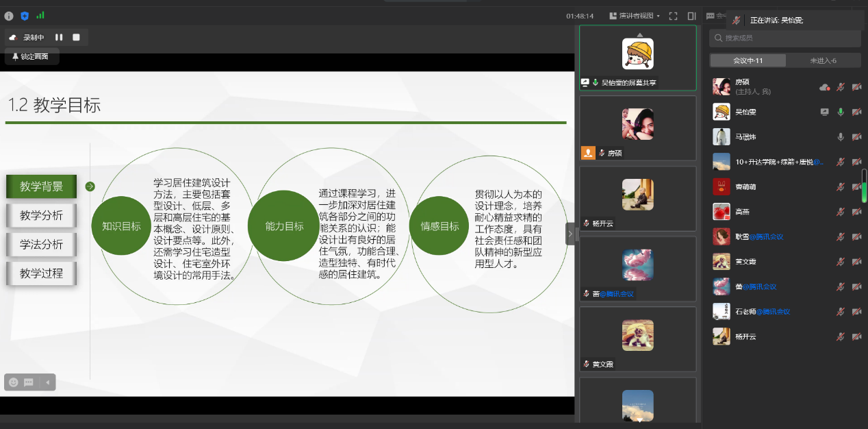Click the 锁定画面 pin button
This screenshot has height=429, width=868.
pyautogui.click(x=31, y=57)
